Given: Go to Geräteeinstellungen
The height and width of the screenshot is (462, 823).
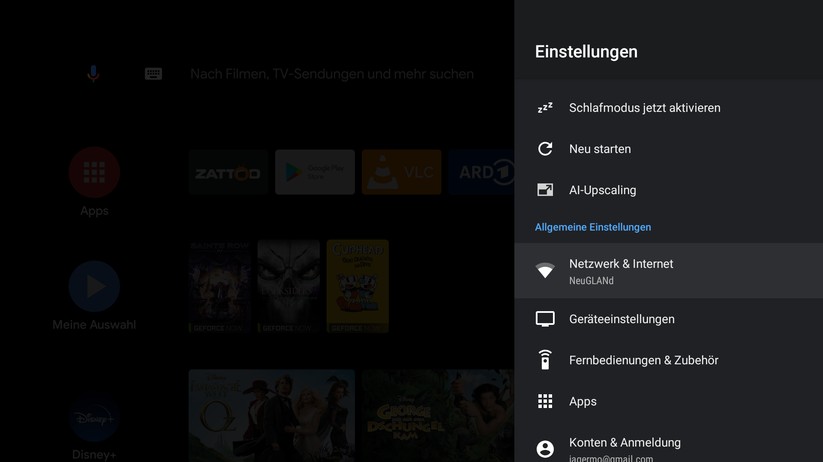Looking at the screenshot, I should tap(622, 319).
